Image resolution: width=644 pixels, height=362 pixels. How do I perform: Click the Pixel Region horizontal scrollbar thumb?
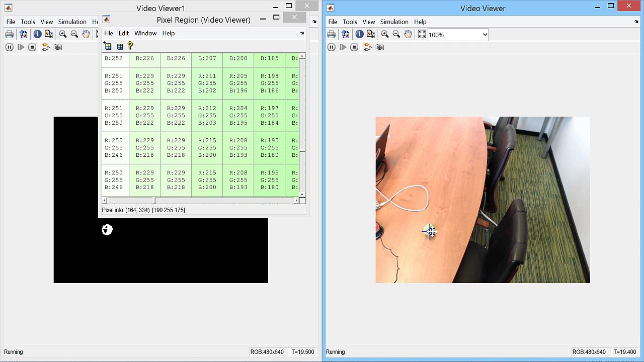[131, 201]
